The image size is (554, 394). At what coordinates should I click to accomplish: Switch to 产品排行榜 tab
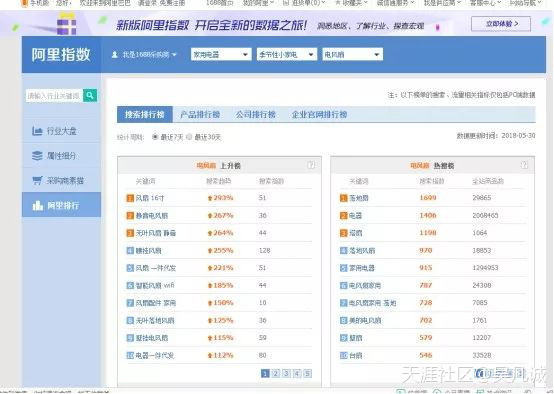tap(200, 114)
